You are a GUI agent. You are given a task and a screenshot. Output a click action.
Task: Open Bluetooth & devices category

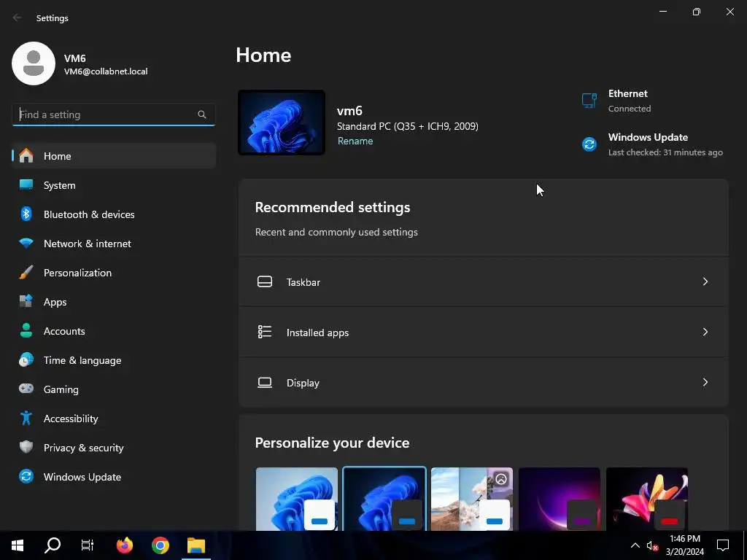(x=114, y=214)
